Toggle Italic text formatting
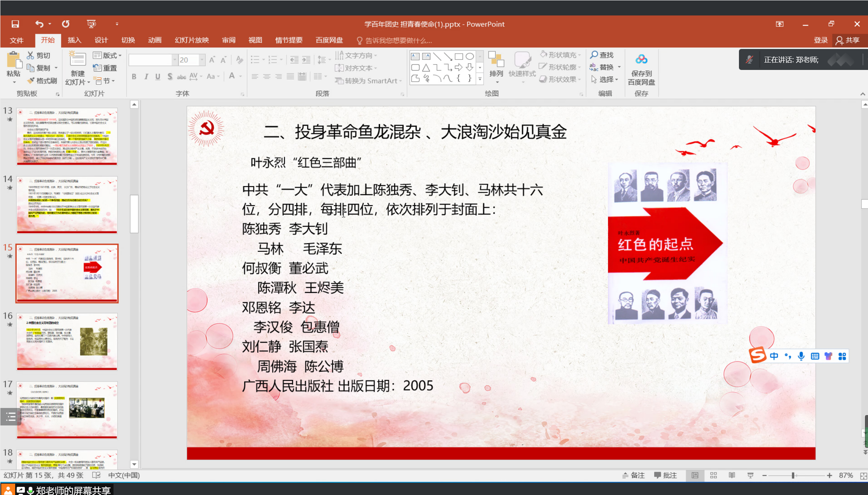 tap(146, 77)
